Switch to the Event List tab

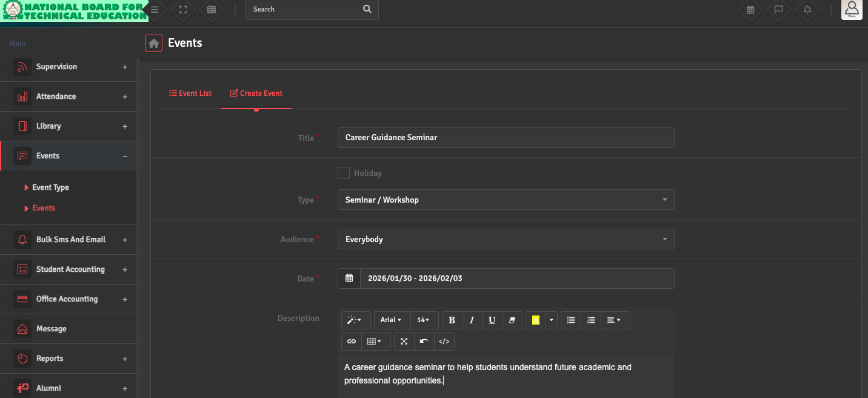[x=190, y=93]
